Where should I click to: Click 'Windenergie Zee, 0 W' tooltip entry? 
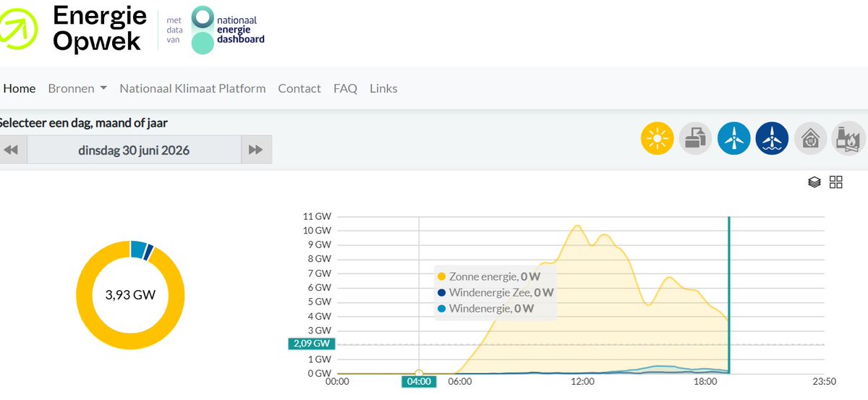495,292
